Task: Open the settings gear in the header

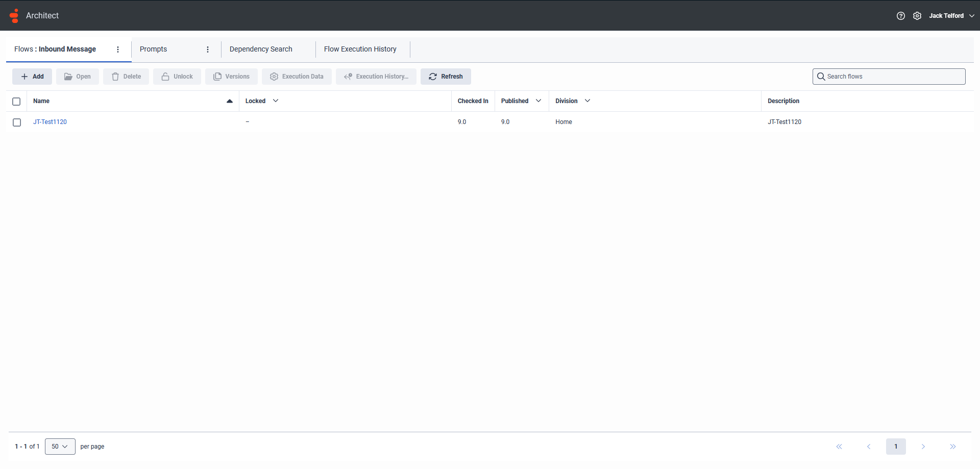Action: pos(917,16)
